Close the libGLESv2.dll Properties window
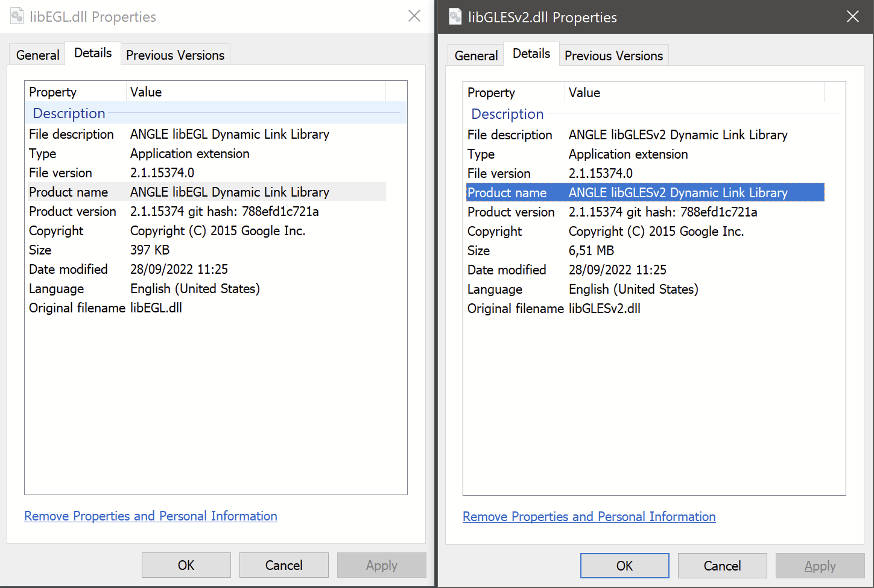This screenshot has height=588, width=874. click(853, 17)
